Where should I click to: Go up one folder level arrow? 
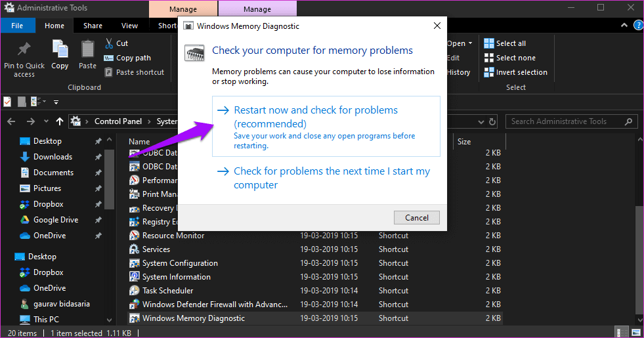pyautogui.click(x=60, y=121)
